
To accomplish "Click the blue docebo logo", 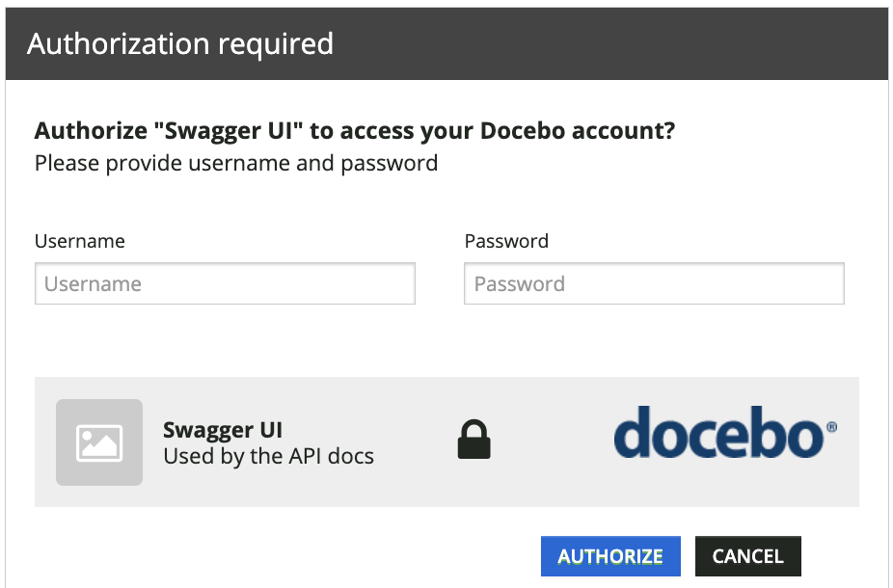I will [x=725, y=432].
